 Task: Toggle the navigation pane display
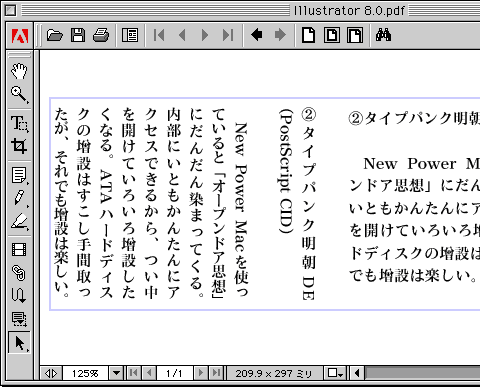[130, 35]
